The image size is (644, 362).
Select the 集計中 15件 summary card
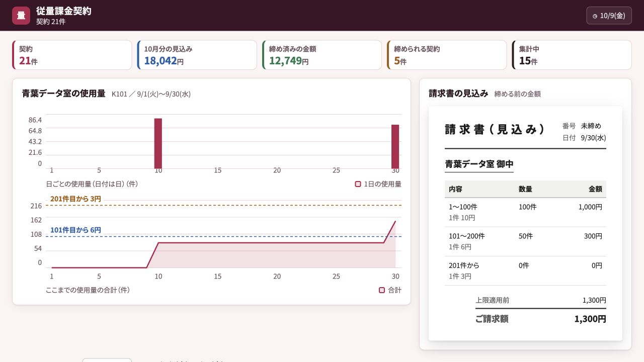pos(572,55)
